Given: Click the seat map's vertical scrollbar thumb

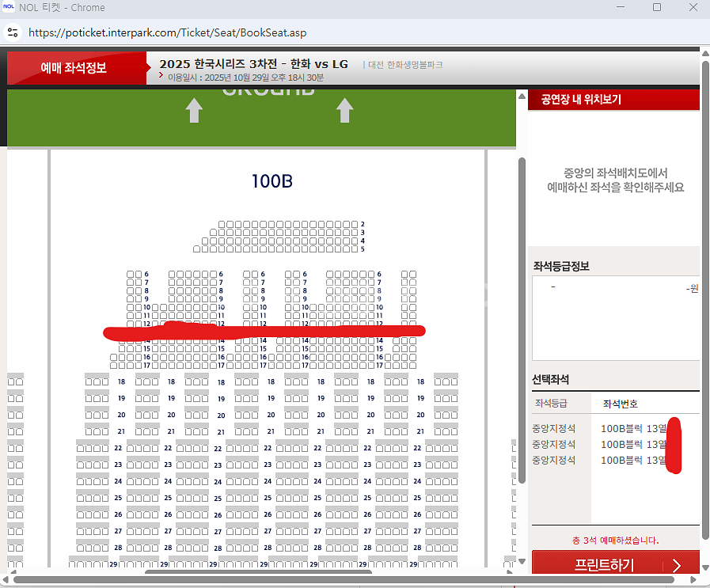Looking at the screenshot, I should (x=521, y=317).
